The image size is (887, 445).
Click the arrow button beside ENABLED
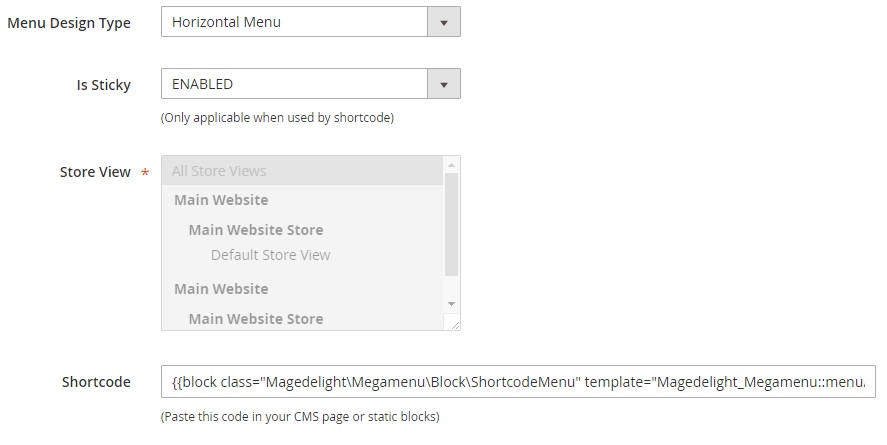pos(444,84)
